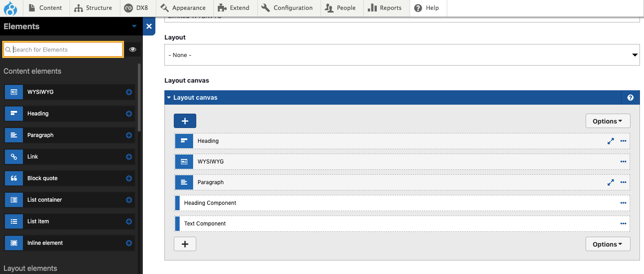Viewport: 644px width, 274px height.
Task: Close the Elements sidebar panel
Action: point(149,27)
